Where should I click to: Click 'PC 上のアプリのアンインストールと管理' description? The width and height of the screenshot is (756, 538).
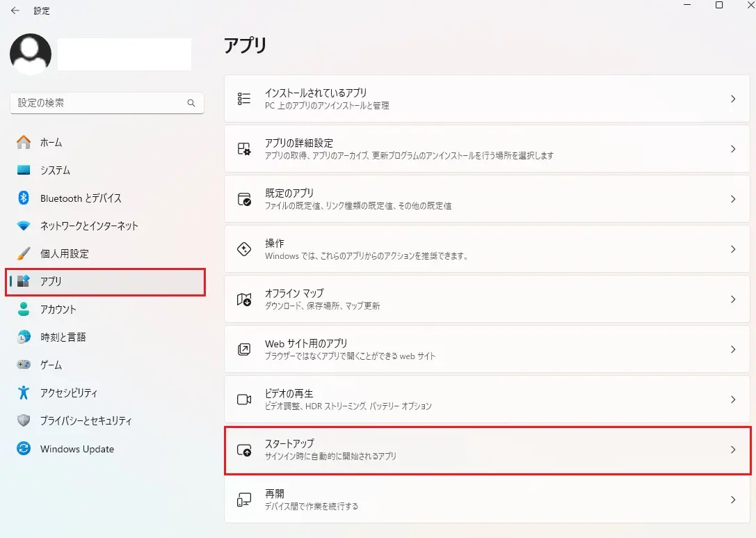click(327, 106)
